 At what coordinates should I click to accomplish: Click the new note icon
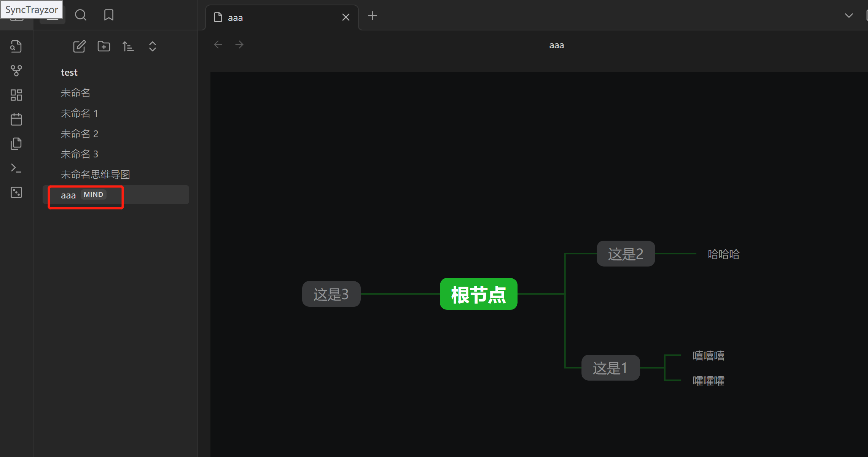pos(79,46)
